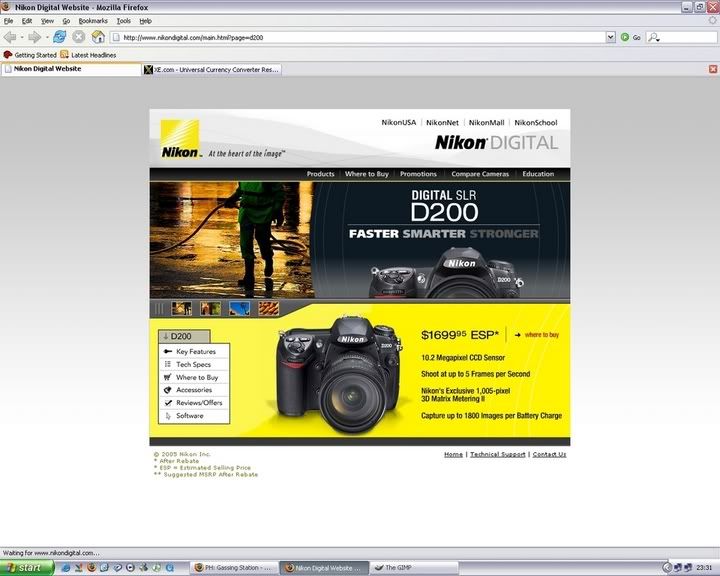720x576 pixels.
Task: Switch to the XE.com Currency Converter tab
Action: [212, 69]
